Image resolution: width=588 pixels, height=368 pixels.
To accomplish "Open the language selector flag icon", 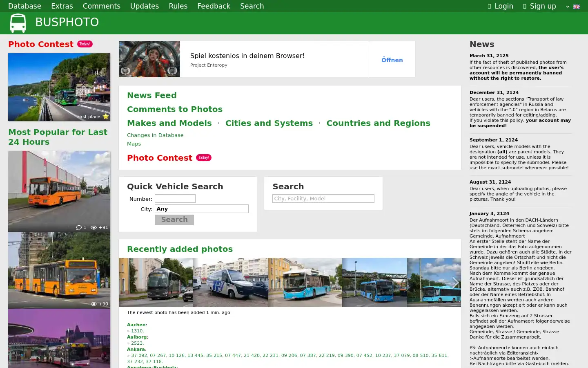I will (577, 7).
